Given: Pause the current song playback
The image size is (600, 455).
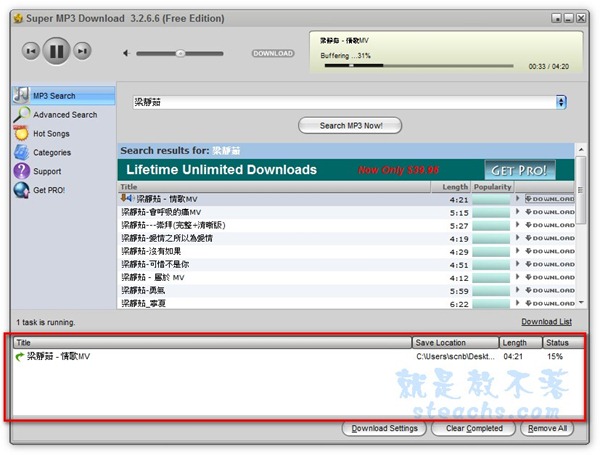Looking at the screenshot, I should click(x=57, y=51).
